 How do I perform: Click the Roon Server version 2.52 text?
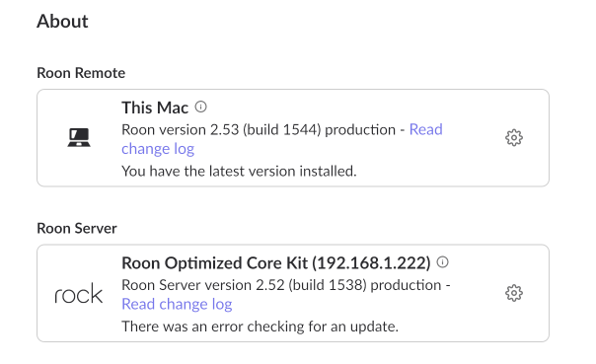pos(203,285)
